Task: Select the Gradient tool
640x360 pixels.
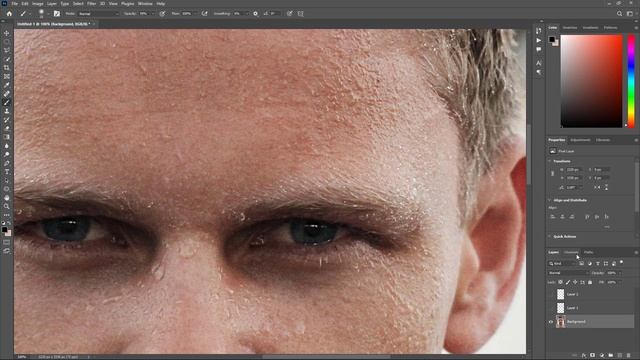Action: pos(7,137)
